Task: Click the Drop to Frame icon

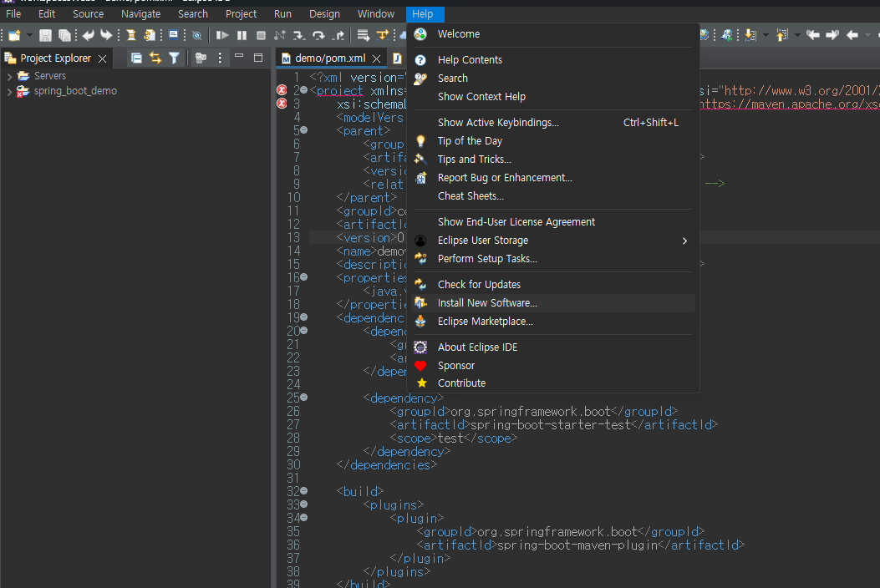Action: [363, 35]
